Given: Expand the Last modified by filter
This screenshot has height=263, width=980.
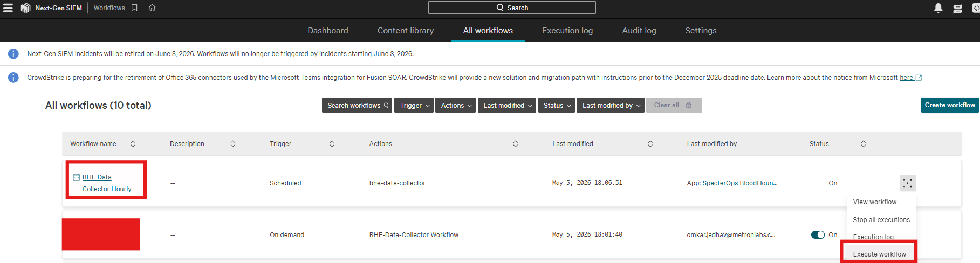Looking at the screenshot, I should pos(611,105).
